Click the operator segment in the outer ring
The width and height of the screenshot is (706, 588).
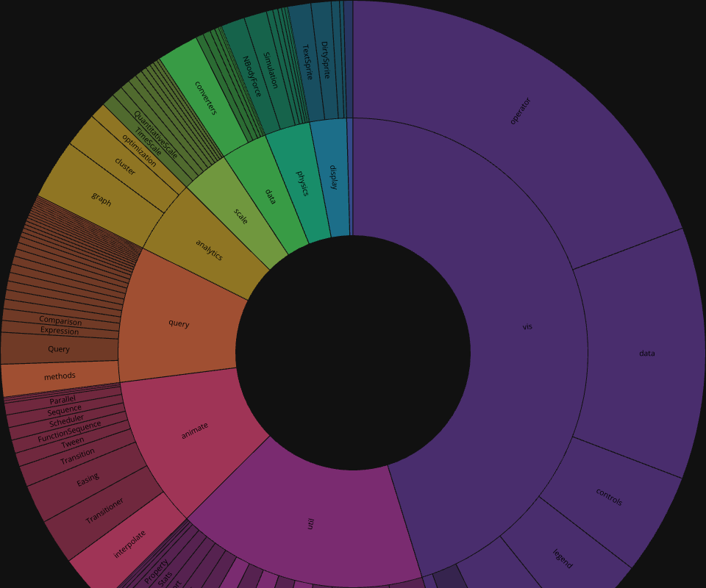point(521,111)
